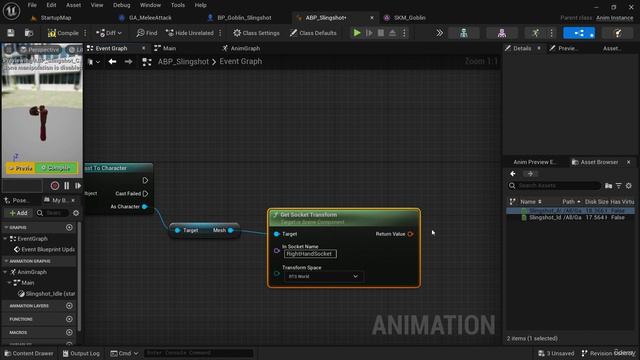Add new animation layer plus icon

point(69,306)
